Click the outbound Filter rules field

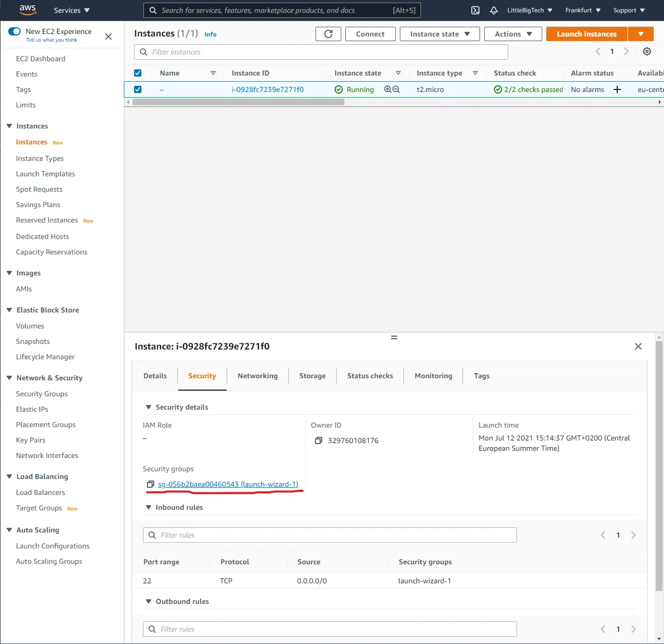[329, 629]
